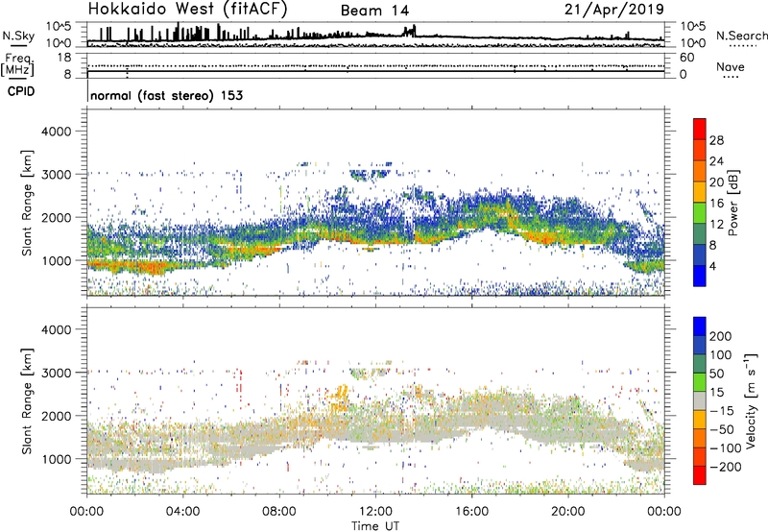Click the 'N.Search' legend label
The image size is (768, 532).
coord(741,36)
